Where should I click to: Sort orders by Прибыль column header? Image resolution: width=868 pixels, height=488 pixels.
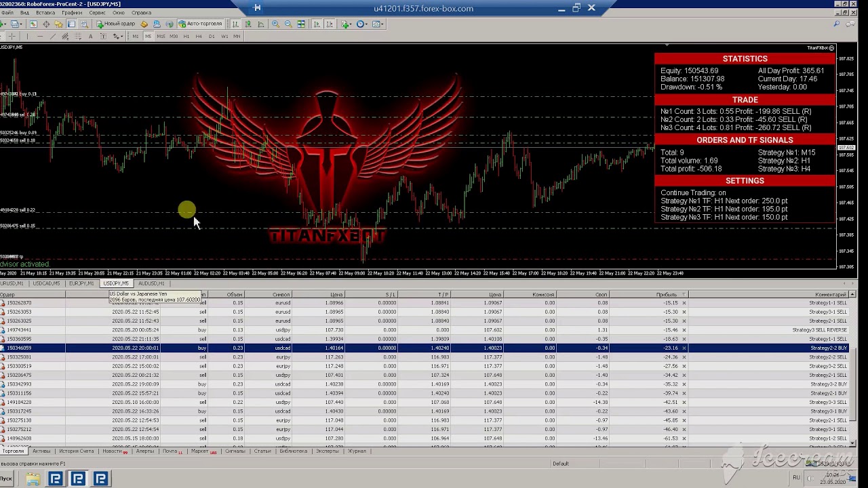pyautogui.click(x=648, y=295)
